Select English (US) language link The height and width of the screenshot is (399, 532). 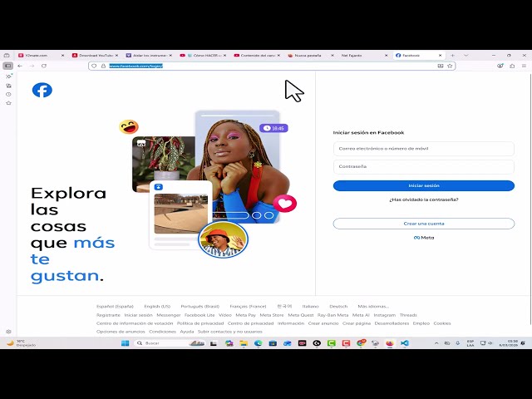pyautogui.click(x=157, y=307)
